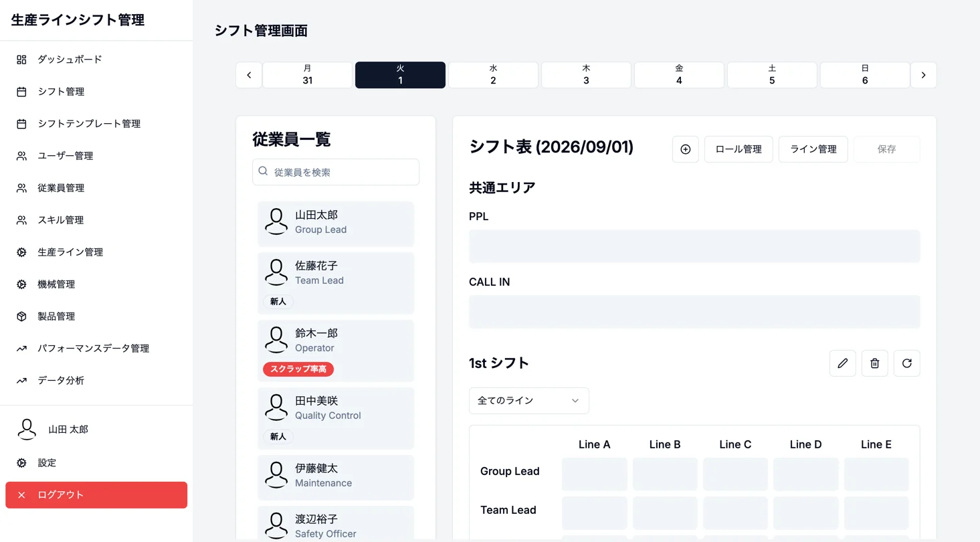Click the スクラップ率高 red badge
This screenshot has height=542, width=980.
pos(298,369)
